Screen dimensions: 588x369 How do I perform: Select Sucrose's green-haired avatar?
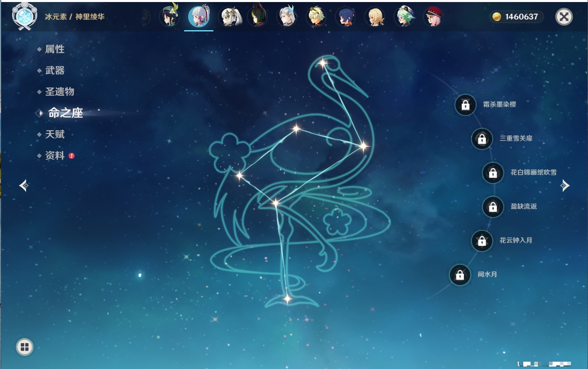(405, 17)
